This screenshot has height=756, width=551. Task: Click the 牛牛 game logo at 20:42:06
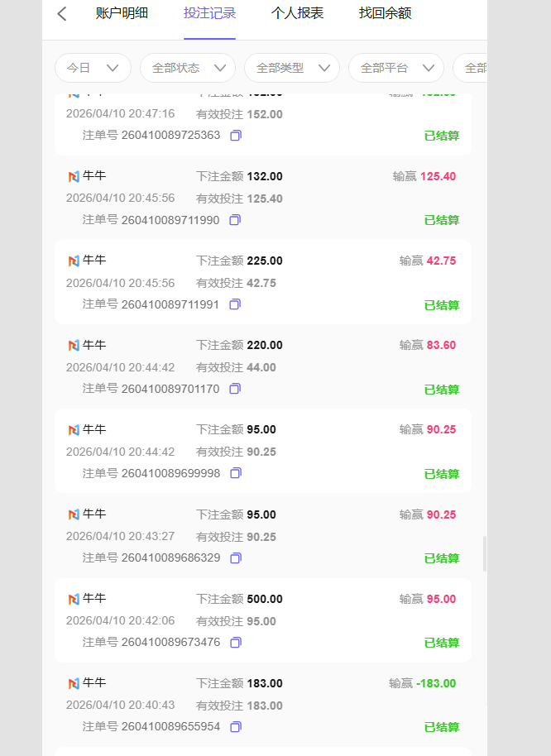coord(74,599)
